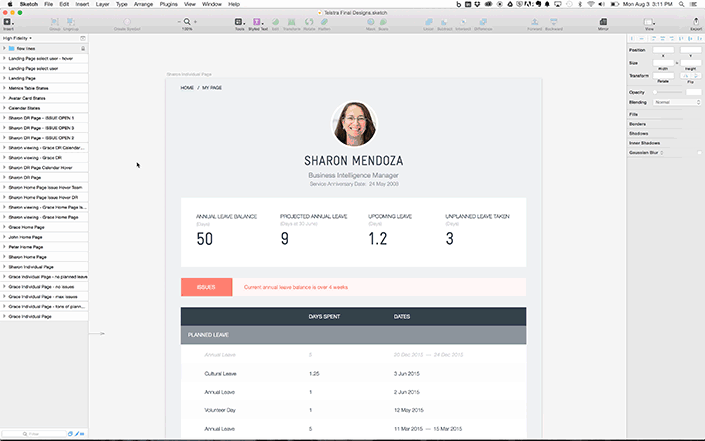Click the Subtract boolean icon

pos(444,22)
